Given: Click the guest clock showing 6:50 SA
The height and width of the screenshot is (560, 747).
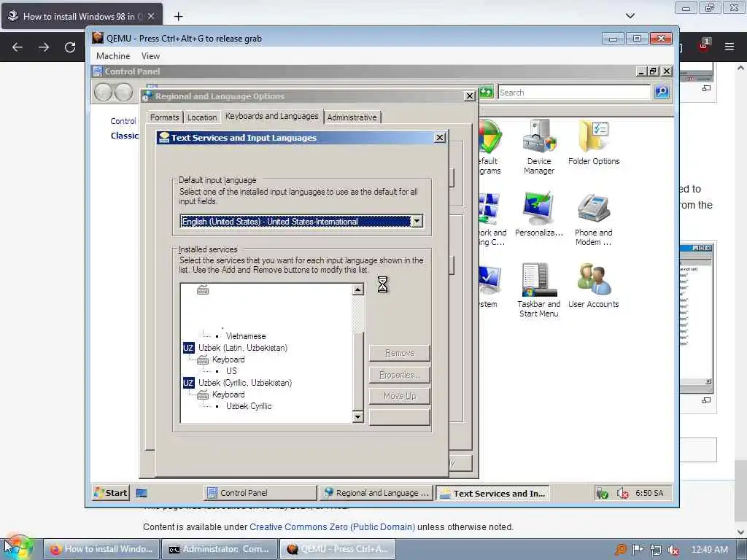Looking at the screenshot, I should tap(649, 493).
